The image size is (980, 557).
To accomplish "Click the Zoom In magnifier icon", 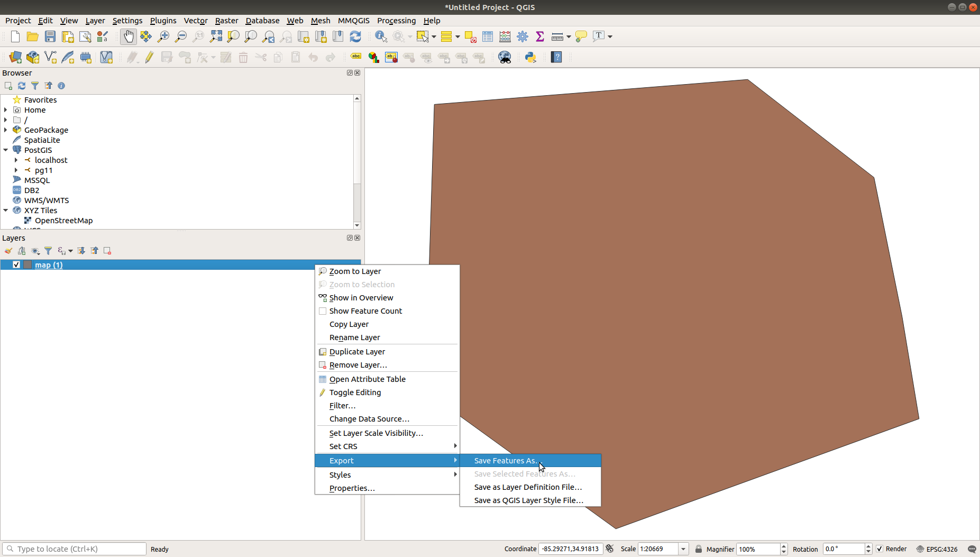I will click(163, 36).
